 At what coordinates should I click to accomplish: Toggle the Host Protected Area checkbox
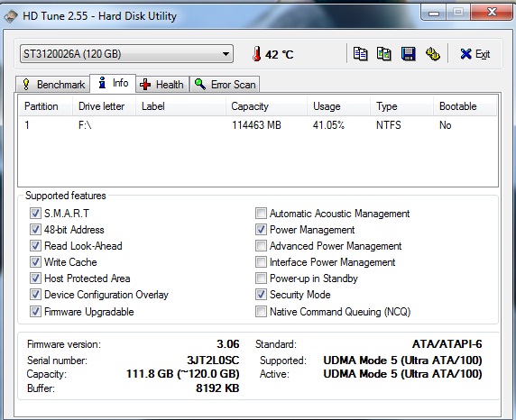[35, 278]
